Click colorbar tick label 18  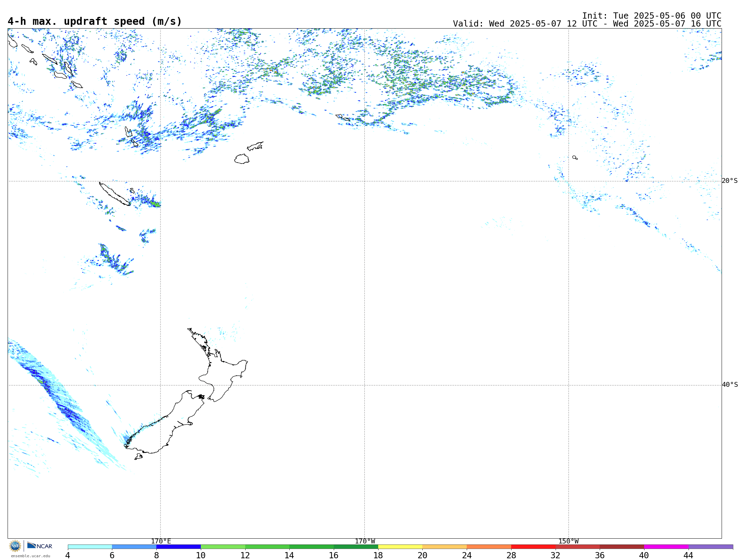pos(378,555)
